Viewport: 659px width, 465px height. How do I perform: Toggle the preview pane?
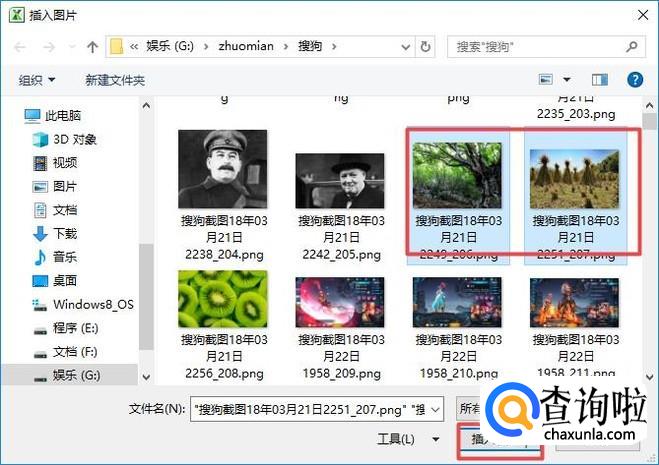pos(600,79)
